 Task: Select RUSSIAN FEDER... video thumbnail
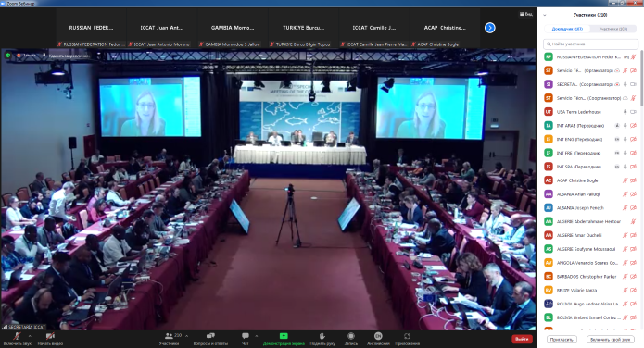[91, 29]
